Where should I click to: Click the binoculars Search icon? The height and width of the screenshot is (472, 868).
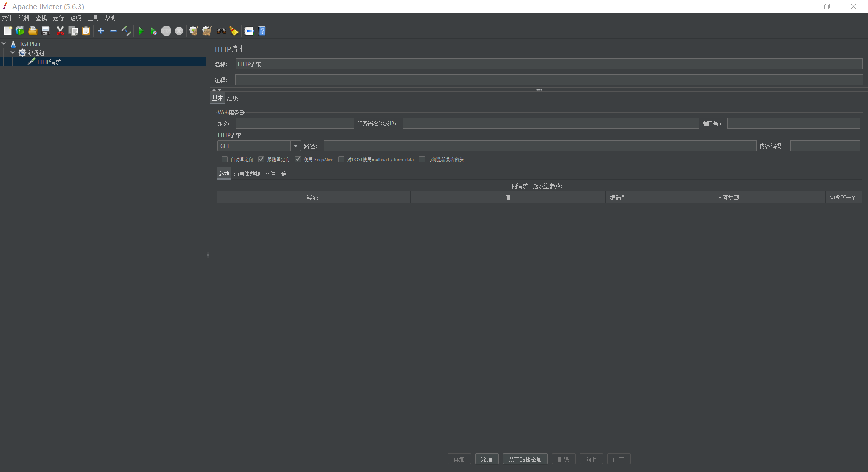click(x=221, y=31)
